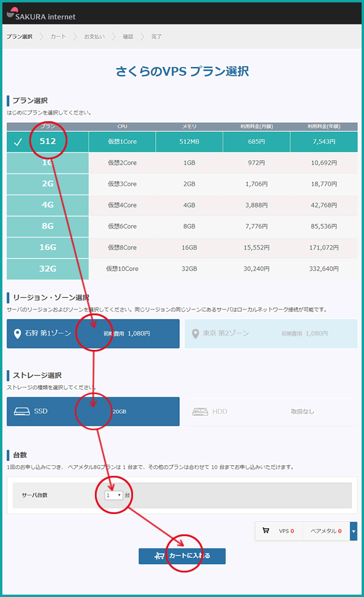Click the 15,552円 price cell

coord(257,248)
